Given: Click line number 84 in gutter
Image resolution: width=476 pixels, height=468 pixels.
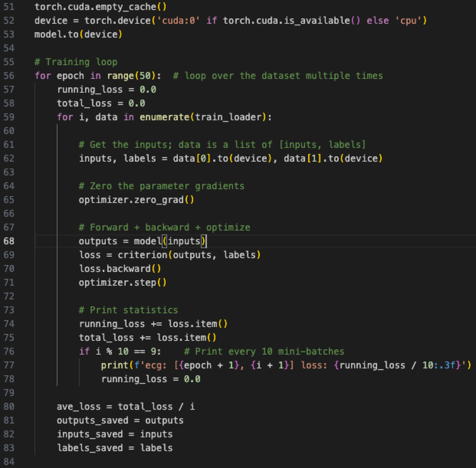Looking at the screenshot, I should pyautogui.click(x=9, y=462).
